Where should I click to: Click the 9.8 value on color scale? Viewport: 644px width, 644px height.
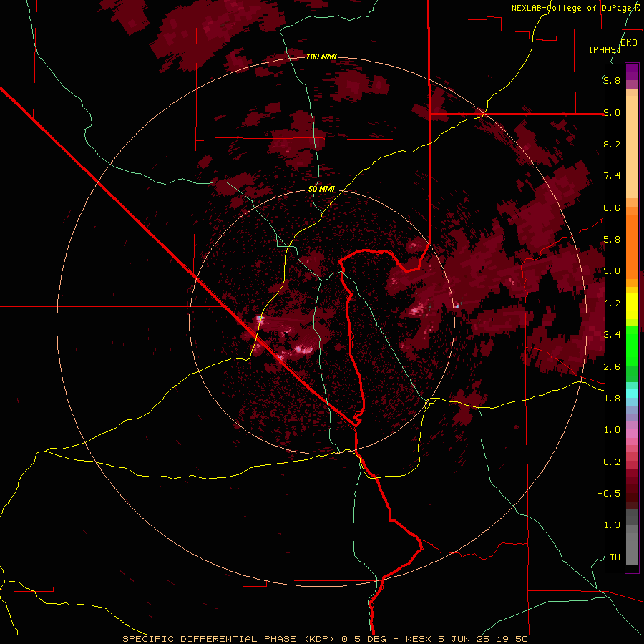point(612,81)
